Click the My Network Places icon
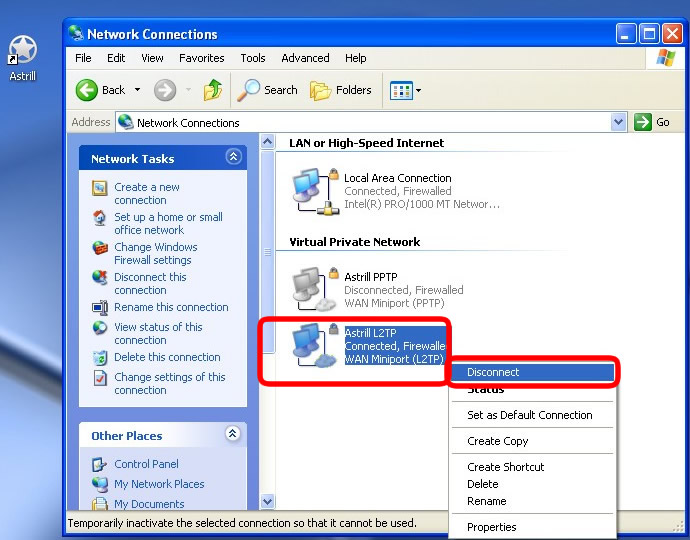The width and height of the screenshot is (690, 540). tap(100, 485)
